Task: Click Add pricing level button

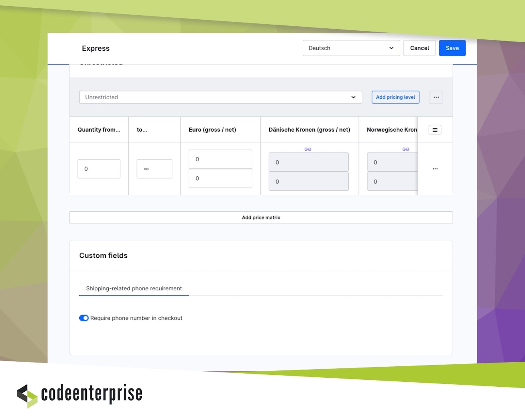Action: (x=395, y=97)
